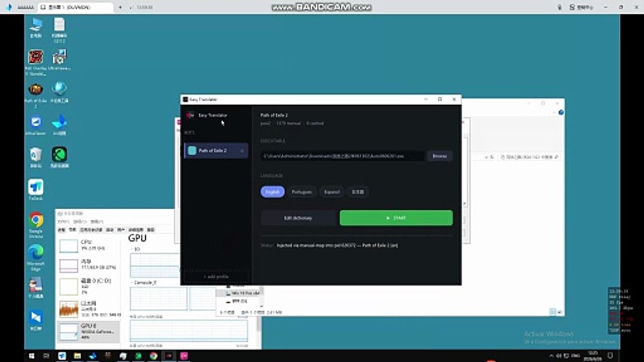Click the executable path input field

[x=342, y=156]
